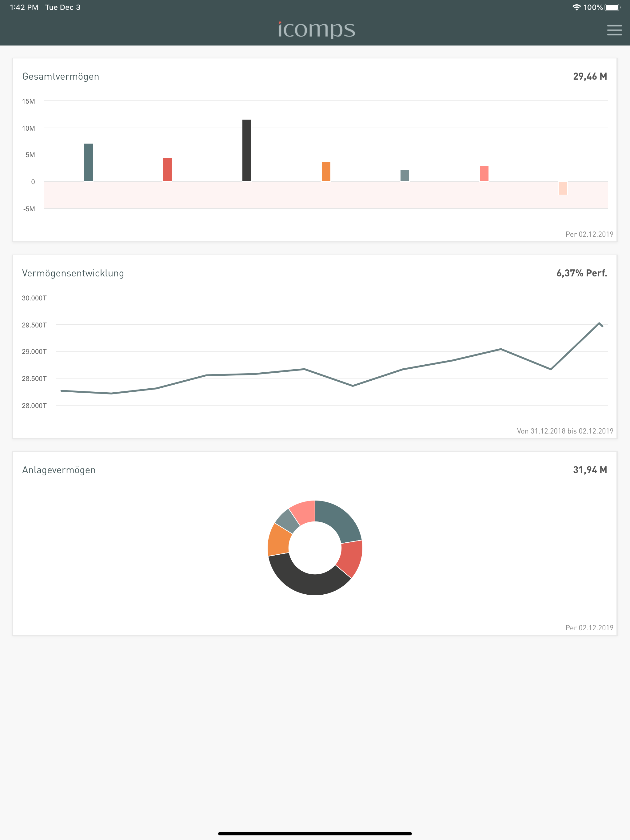
Task: Tap the 6,37% Perf. value
Action: click(x=582, y=273)
